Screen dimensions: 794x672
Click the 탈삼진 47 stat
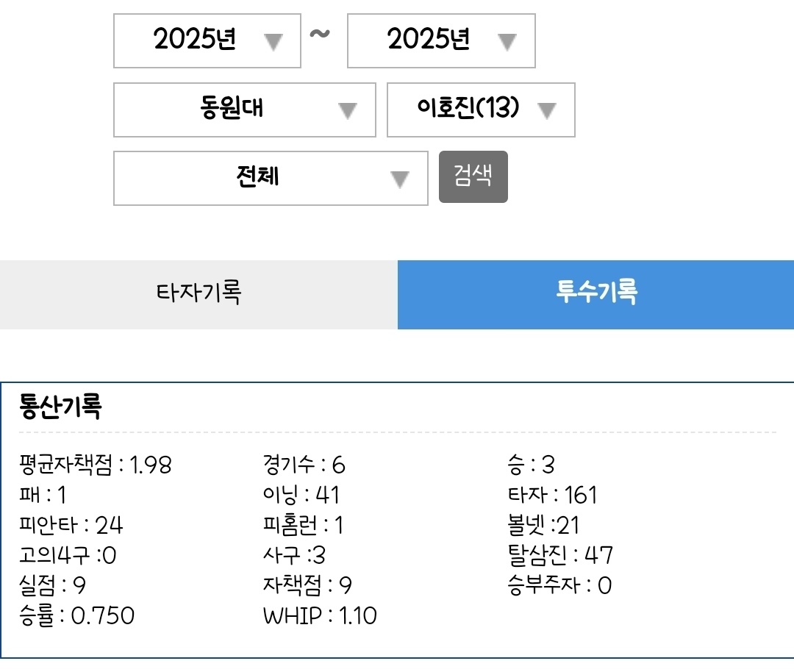560,555
